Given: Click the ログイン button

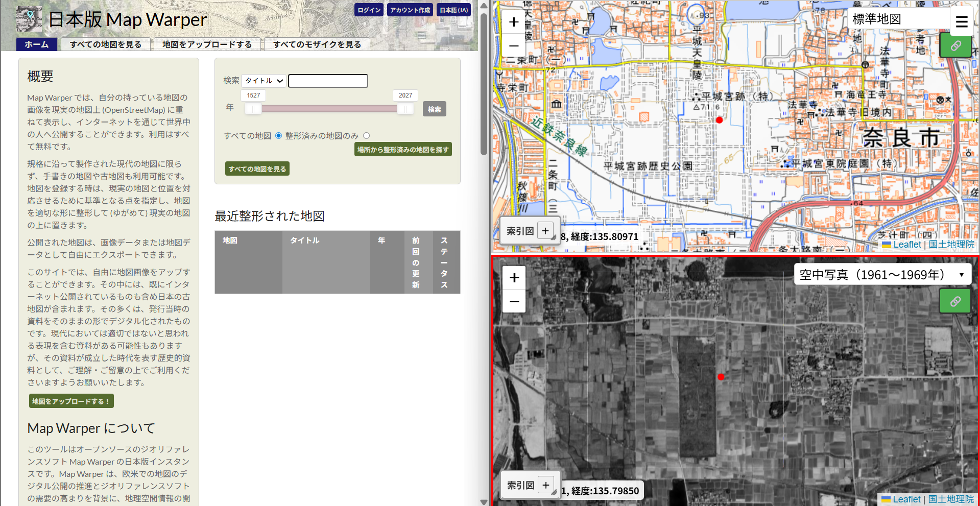Looking at the screenshot, I should (x=369, y=9).
